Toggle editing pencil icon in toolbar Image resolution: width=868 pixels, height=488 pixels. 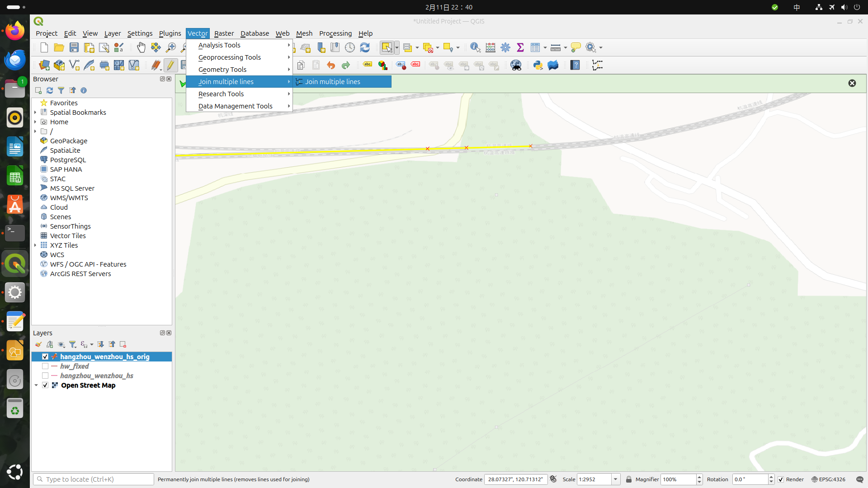click(170, 65)
